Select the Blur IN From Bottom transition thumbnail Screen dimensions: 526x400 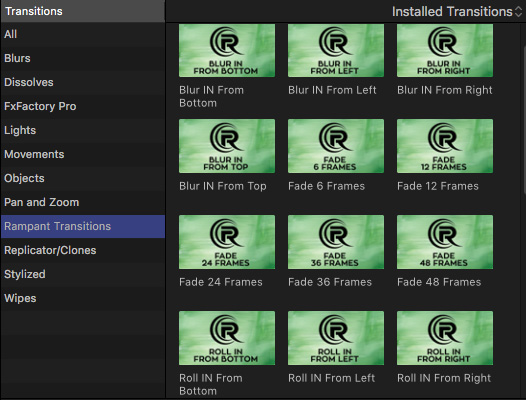click(227, 50)
